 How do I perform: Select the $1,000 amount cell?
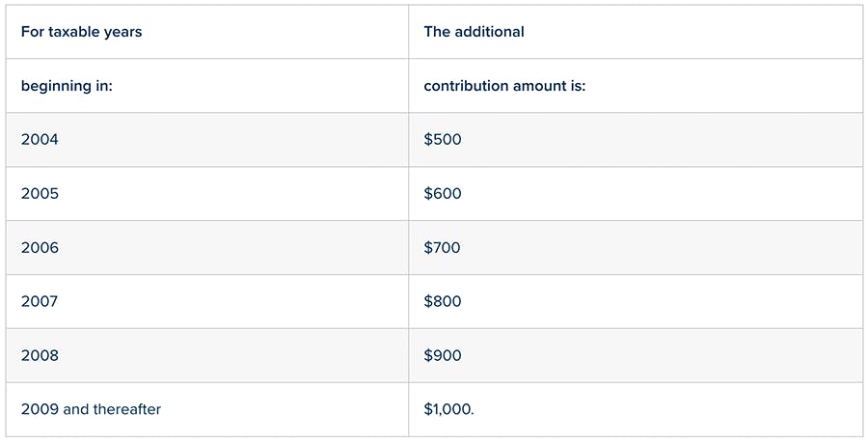tap(636, 409)
